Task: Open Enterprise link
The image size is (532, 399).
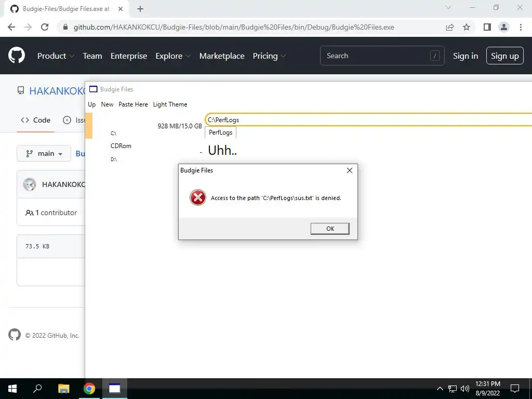Action: tap(129, 56)
